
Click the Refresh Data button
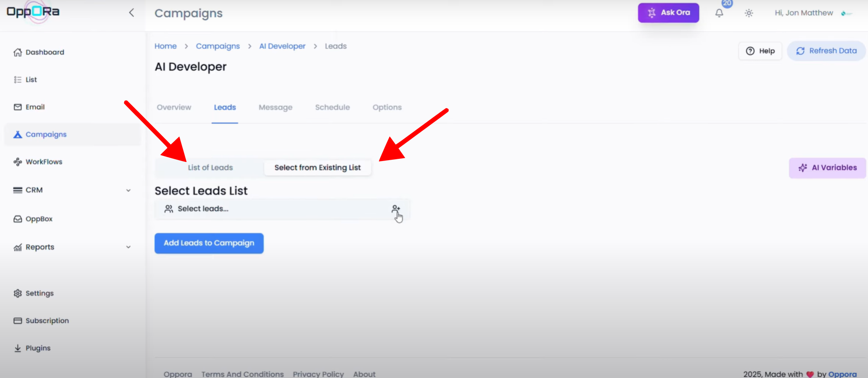pos(826,51)
